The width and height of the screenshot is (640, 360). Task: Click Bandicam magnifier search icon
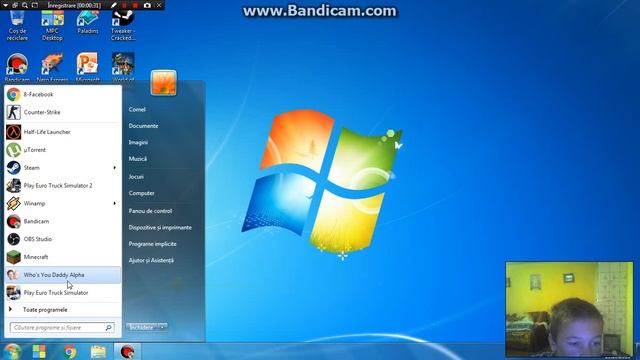pos(25,5)
